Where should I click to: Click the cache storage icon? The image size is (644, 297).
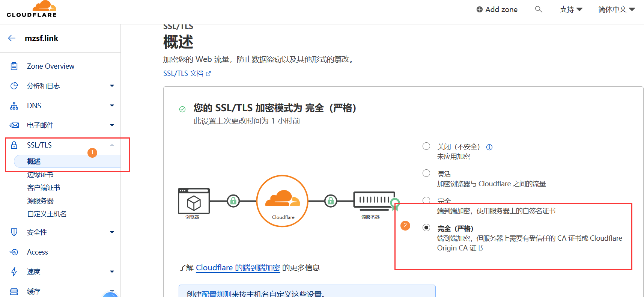coord(14,291)
